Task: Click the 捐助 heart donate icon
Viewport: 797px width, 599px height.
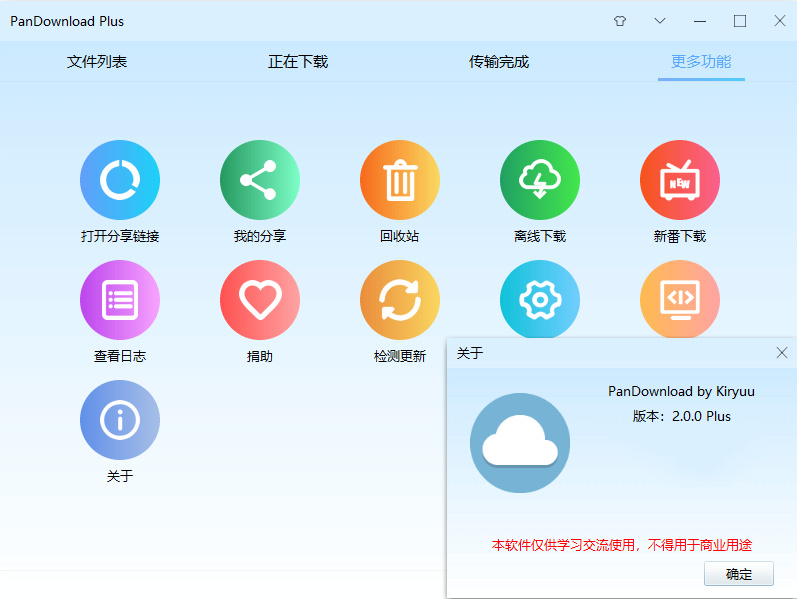Action: (x=260, y=300)
